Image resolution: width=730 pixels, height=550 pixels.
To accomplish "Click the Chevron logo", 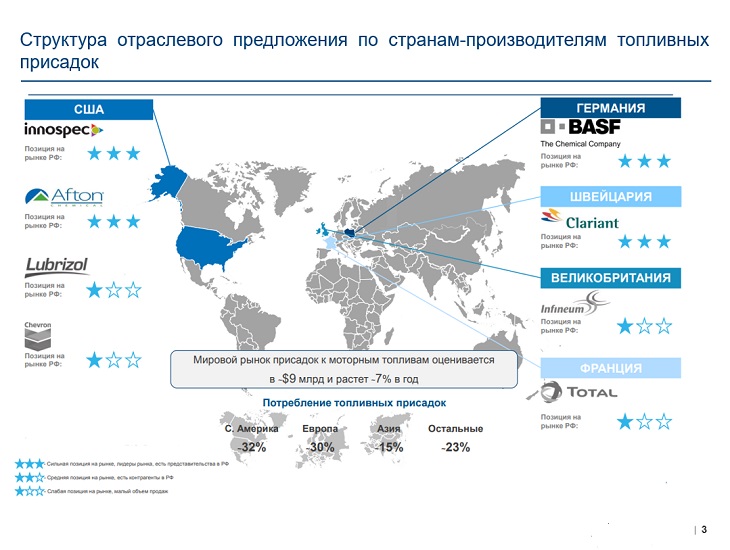I will click(38, 335).
